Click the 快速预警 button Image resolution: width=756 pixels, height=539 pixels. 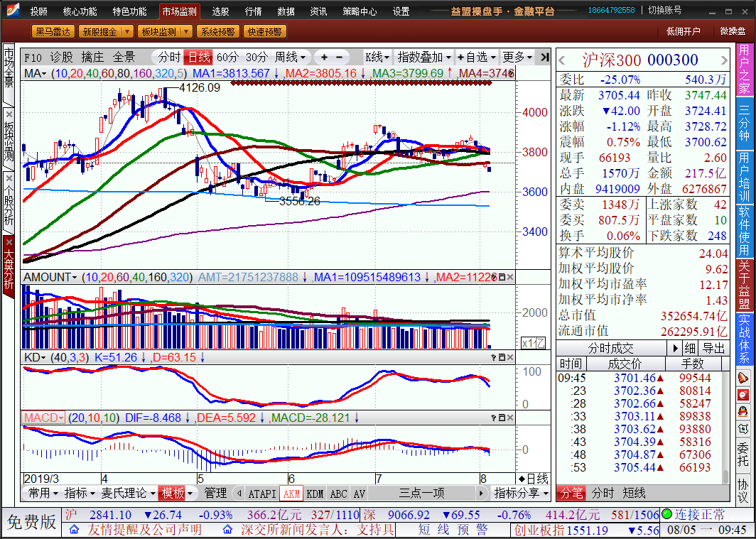coord(265,32)
